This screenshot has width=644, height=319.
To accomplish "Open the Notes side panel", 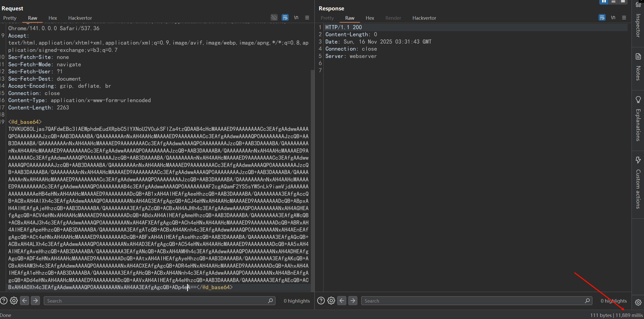I will pos(638,68).
